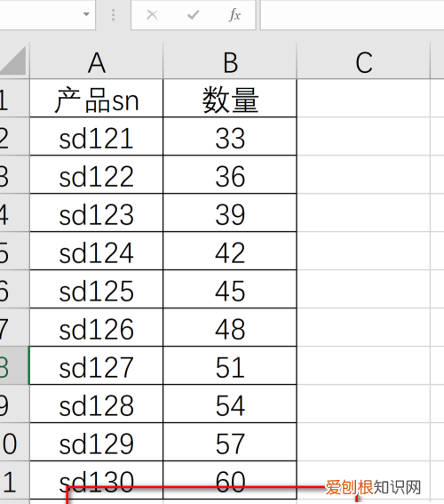Image resolution: width=444 pixels, height=504 pixels.
Task: Select the 数量 header cell
Action: pos(230,99)
